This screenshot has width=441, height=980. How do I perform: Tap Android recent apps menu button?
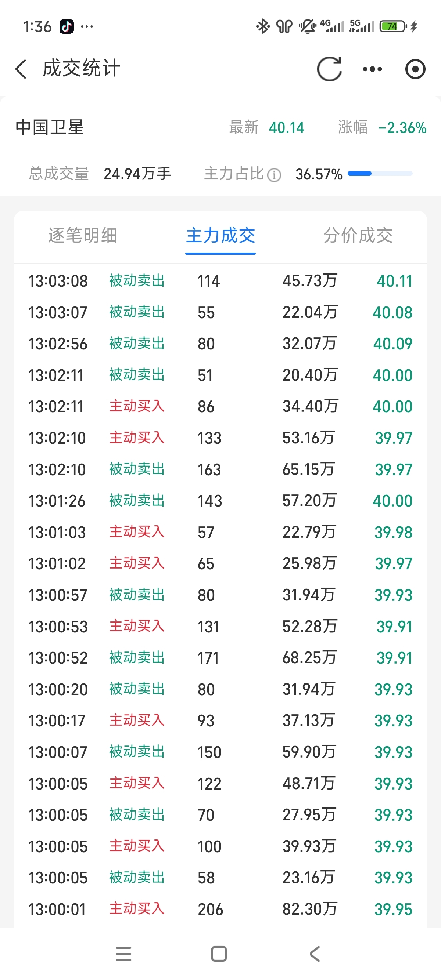(123, 954)
